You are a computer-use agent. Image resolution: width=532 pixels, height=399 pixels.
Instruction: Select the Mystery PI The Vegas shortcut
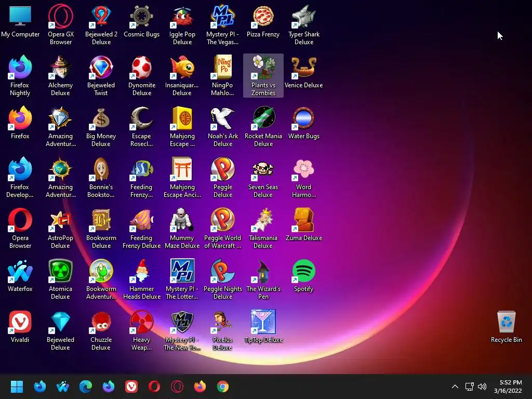click(222, 24)
